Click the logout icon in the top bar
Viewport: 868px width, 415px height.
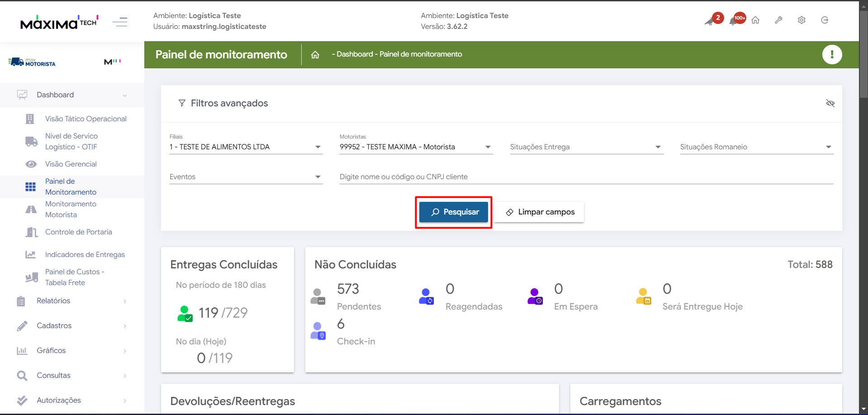pos(825,20)
